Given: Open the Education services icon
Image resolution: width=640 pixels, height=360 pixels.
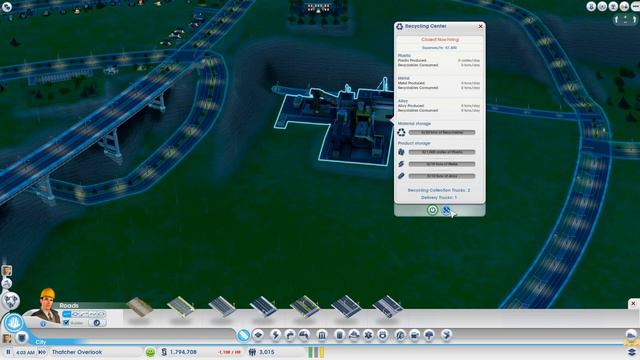Looking at the screenshot, I should tap(400, 335).
